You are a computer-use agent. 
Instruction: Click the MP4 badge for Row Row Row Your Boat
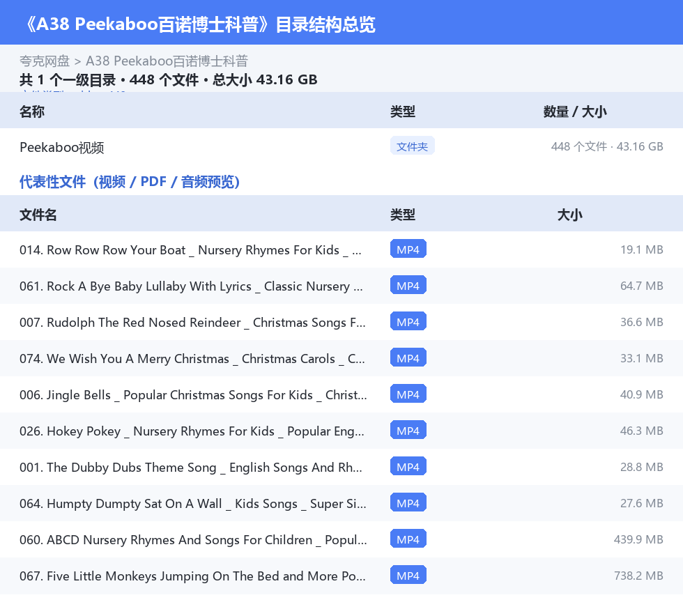click(x=408, y=249)
